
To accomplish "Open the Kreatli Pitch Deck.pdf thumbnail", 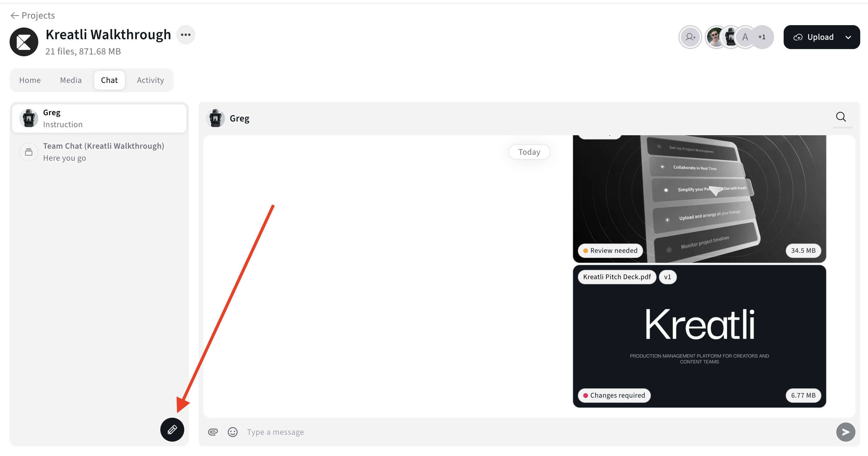I will (700, 336).
